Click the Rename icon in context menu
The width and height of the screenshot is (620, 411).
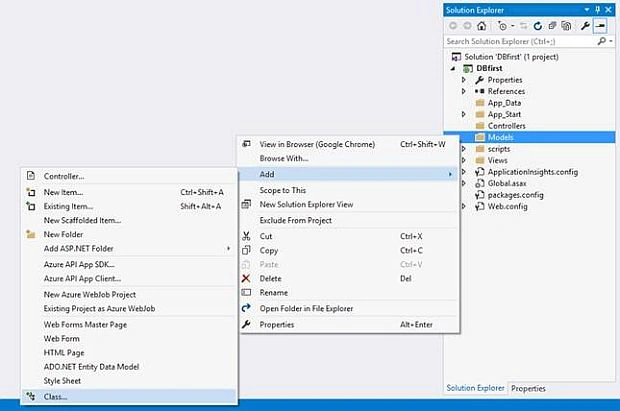(x=246, y=293)
